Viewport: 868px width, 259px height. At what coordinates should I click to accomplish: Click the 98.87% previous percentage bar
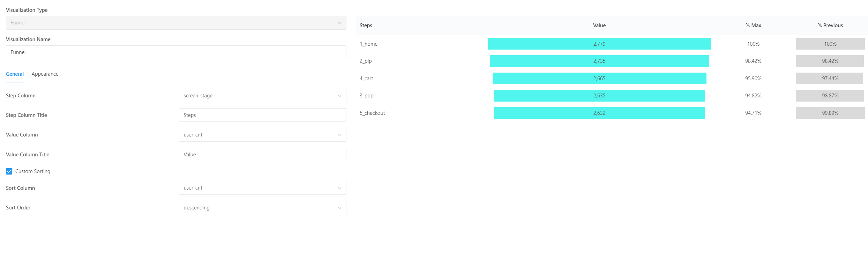tap(830, 96)
